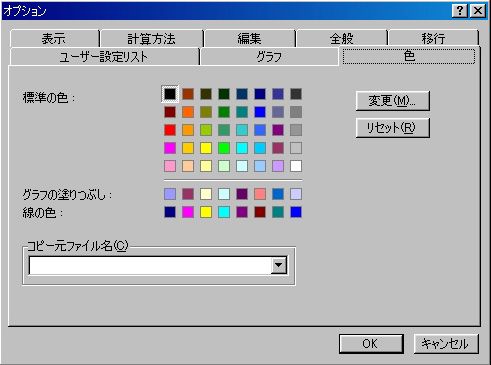Select the グラフ tab
Image resolution: width=491 pixels, height=365 pixels.
point(269,57)
